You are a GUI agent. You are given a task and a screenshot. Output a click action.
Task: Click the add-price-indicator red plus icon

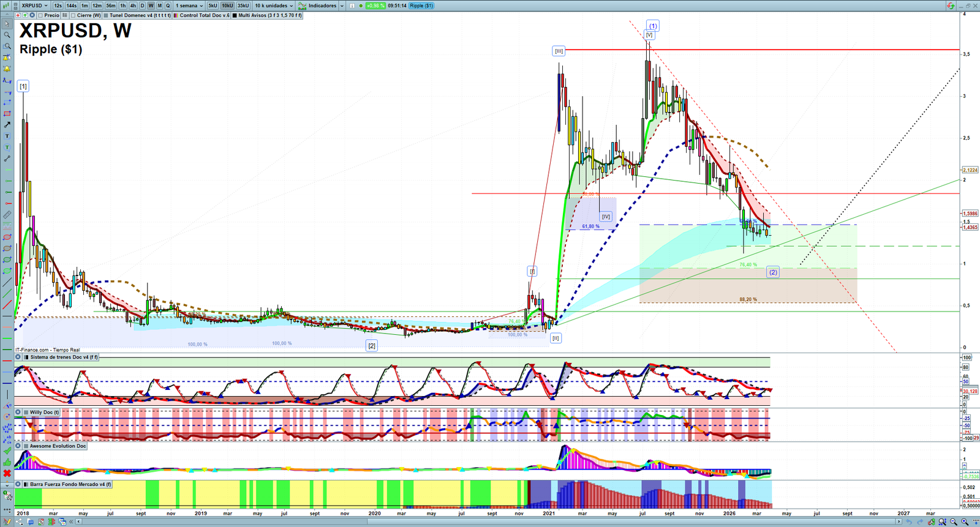click(18, 15)
